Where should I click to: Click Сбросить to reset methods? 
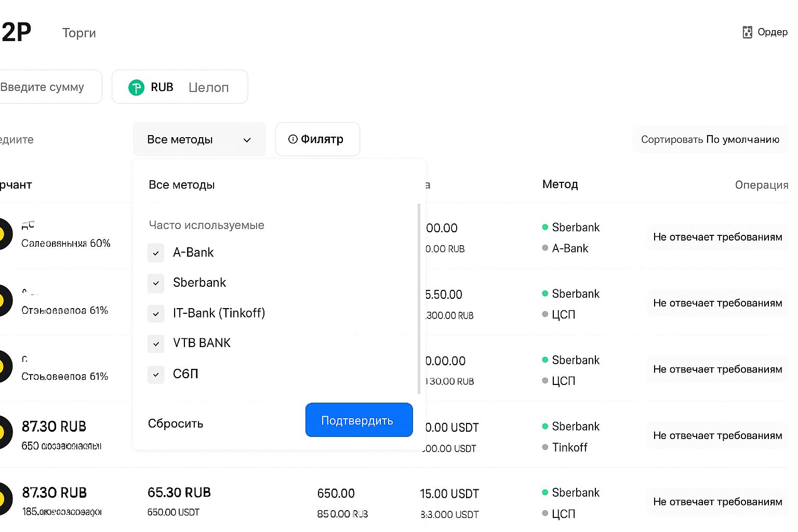(176, 423)
